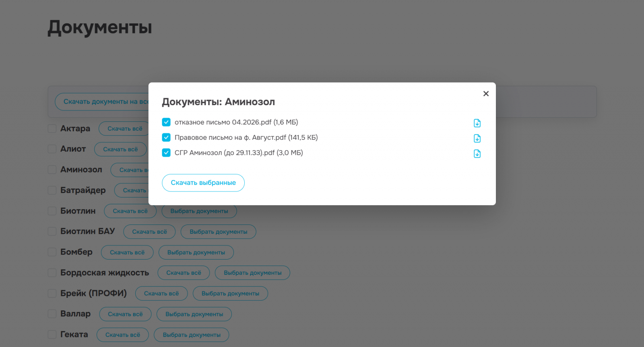
Task: Open Выбрать документы for Брейк (ПРОФИ)
Action: point(230,293)
